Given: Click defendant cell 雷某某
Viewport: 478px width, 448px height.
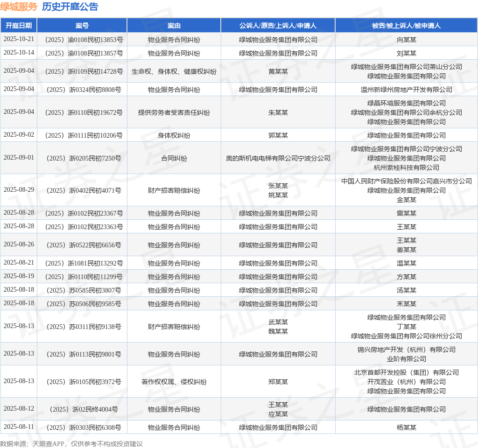Looking at the screenshot, I should [x=407, y=213].
